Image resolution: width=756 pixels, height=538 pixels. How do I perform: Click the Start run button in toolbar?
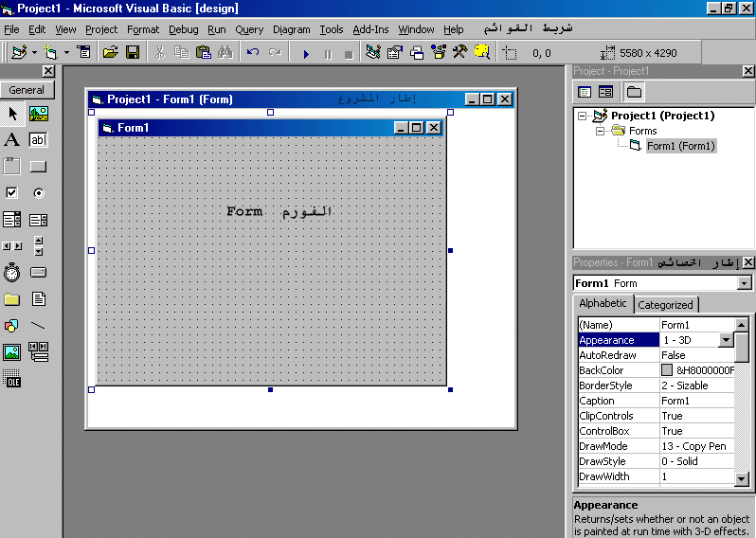(x=306, y=53)
